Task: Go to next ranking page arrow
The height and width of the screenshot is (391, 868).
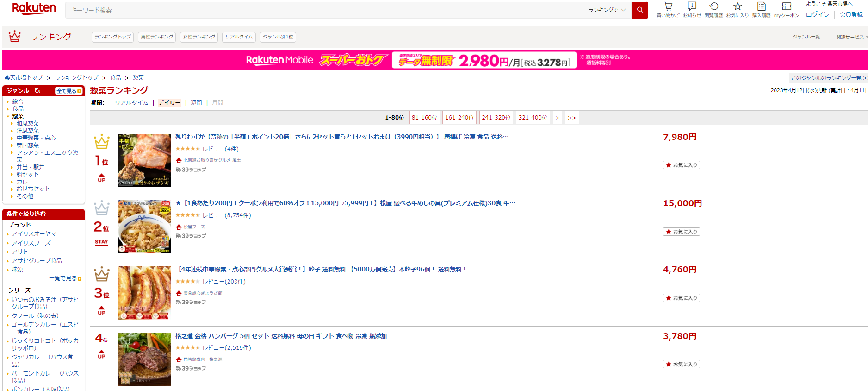Action: [x=557, y=118]
